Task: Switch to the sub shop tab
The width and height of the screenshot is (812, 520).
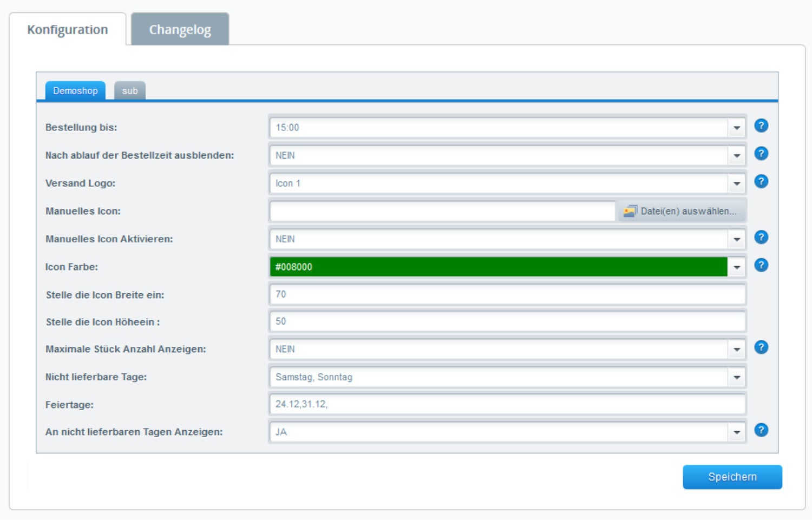Action: (x=130, y=90)
